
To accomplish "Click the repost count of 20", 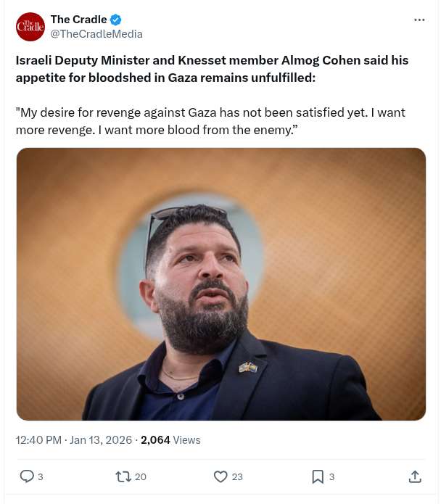I will click(141, 476).
